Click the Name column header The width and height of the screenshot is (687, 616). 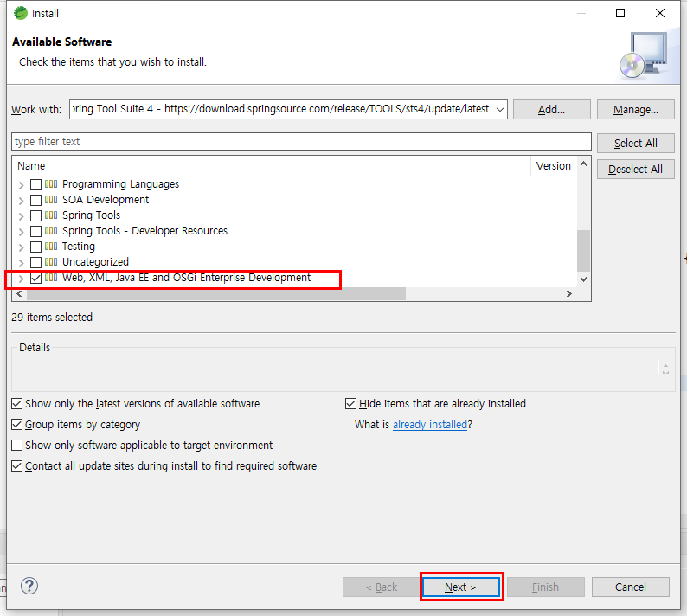pyautogui.click(x=31, y=165)
